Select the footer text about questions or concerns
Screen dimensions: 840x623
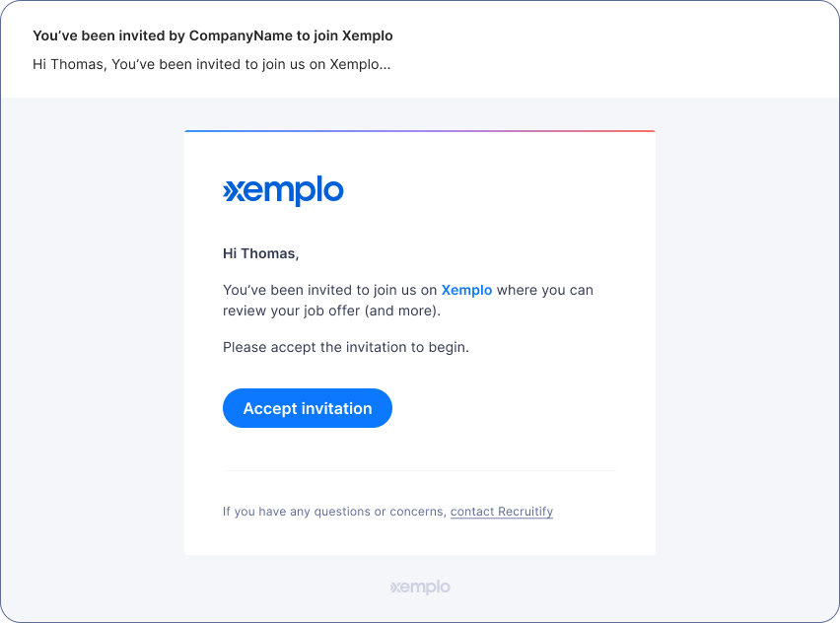point(335,512)
